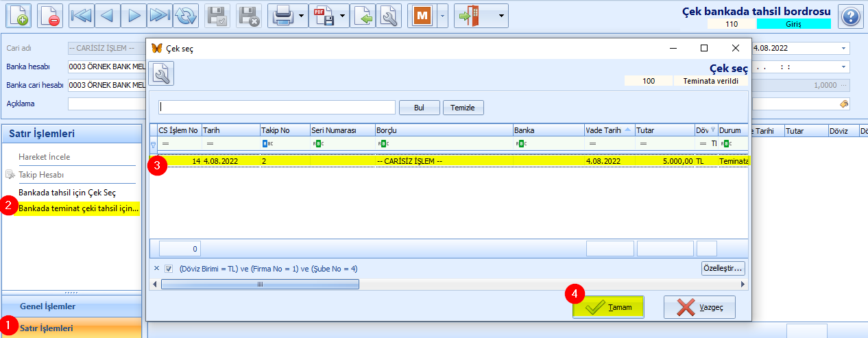Select Hareket İncele in Satır İşlemleri
This screenshot has width=868, height=338.
(44, 157)
